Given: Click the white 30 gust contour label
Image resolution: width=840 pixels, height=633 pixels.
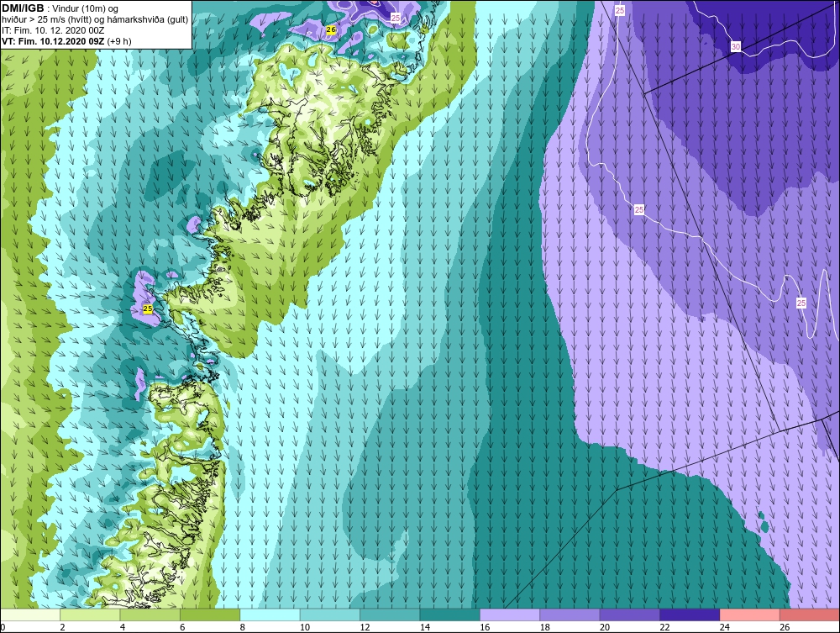Looking at the screenshot, I should [736, 46].
